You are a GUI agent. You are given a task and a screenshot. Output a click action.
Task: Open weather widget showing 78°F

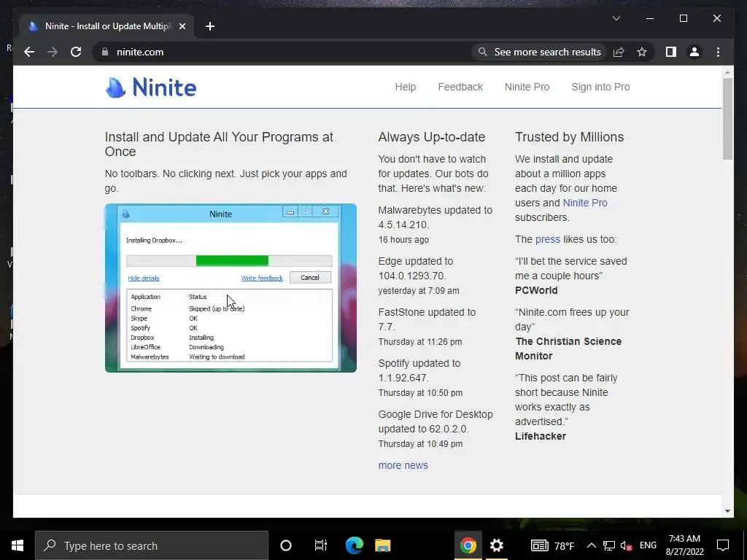tap(553, 545)
